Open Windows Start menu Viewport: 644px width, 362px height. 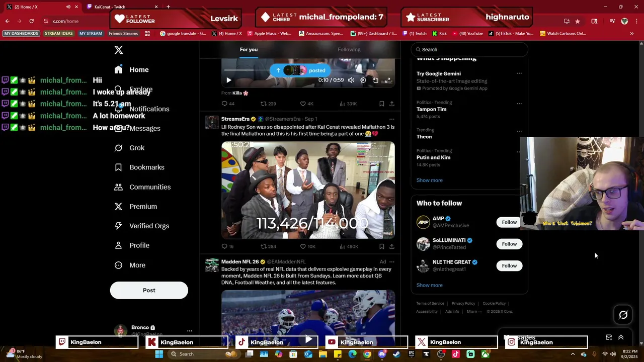pos(159,354)
